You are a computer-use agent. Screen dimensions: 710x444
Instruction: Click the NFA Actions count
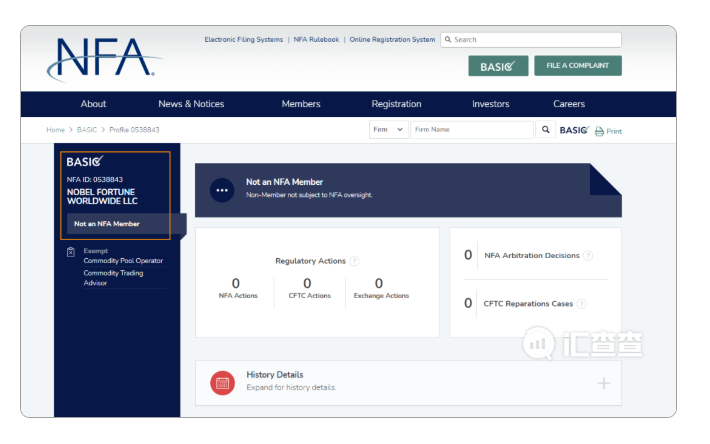point(235,283)
